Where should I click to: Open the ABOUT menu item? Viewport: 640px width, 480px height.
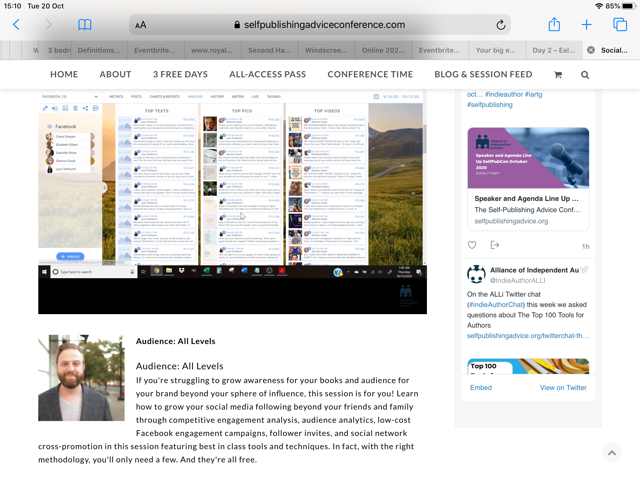click(x=116, y=74)
